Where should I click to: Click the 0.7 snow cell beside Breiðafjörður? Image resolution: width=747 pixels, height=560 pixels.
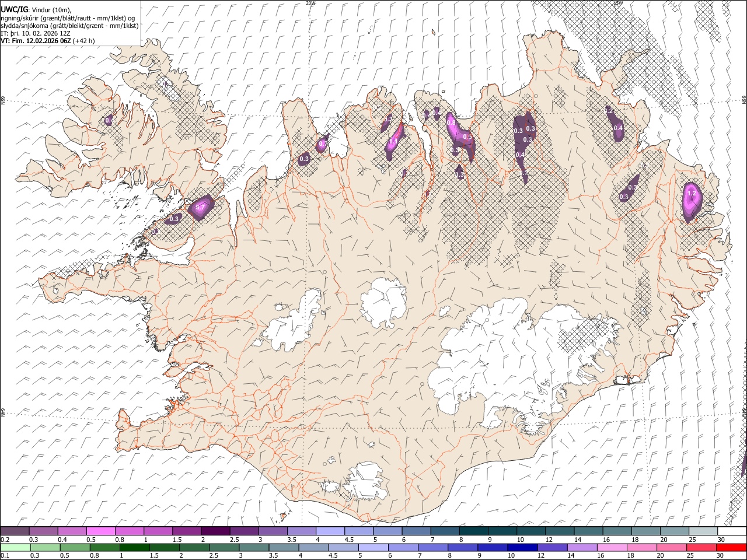pyautogui.click(x=200, y=207)
